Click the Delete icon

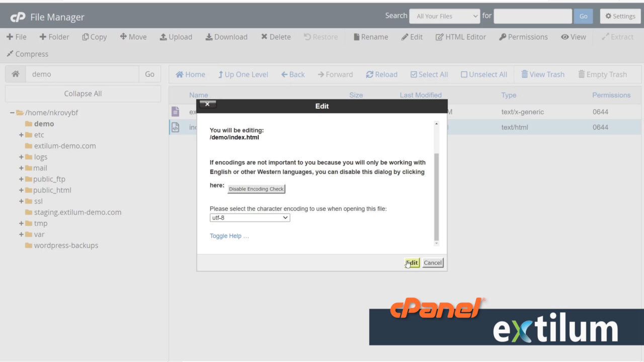coord(275,37)
